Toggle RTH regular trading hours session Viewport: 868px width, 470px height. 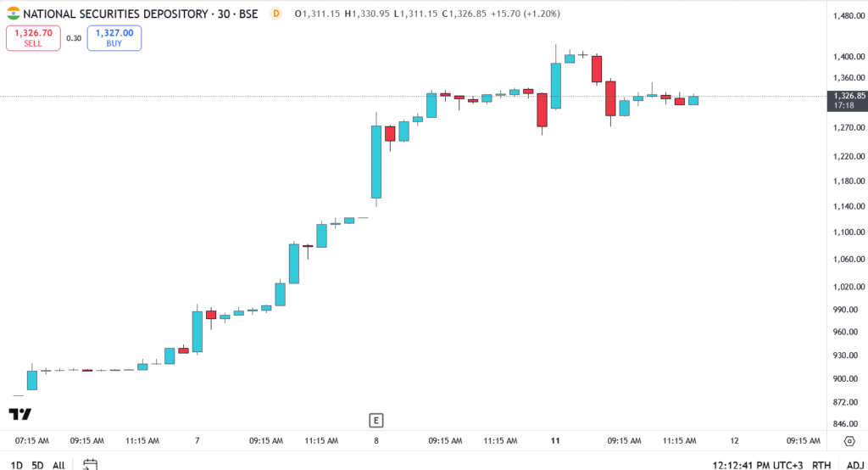(x=821, y=465)
